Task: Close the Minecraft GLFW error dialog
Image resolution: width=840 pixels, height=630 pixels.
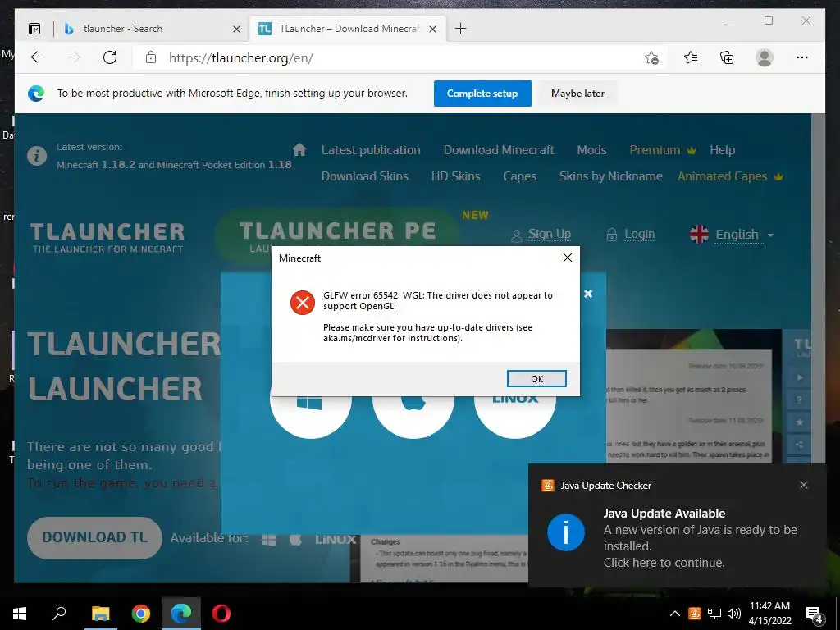Action: click(568, 258)
